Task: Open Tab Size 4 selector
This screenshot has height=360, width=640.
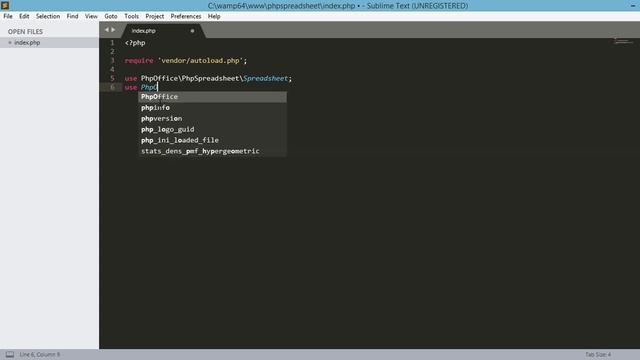Action: (x=598, y=355)
